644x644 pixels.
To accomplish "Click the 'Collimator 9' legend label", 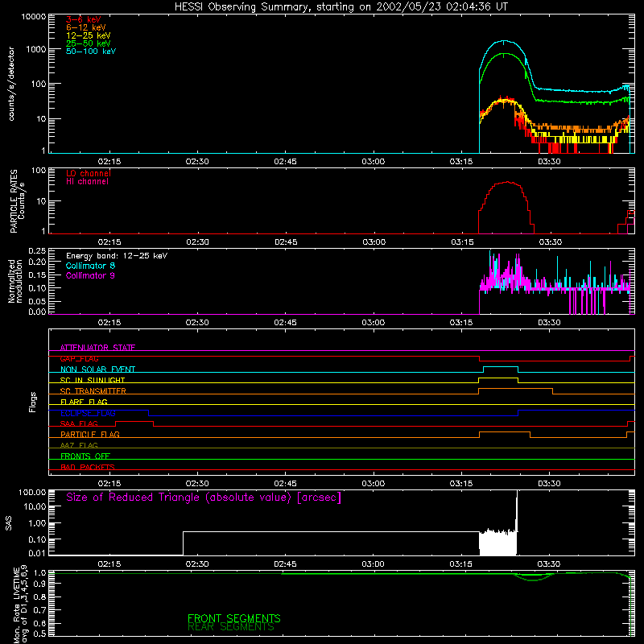I will 90,275.
